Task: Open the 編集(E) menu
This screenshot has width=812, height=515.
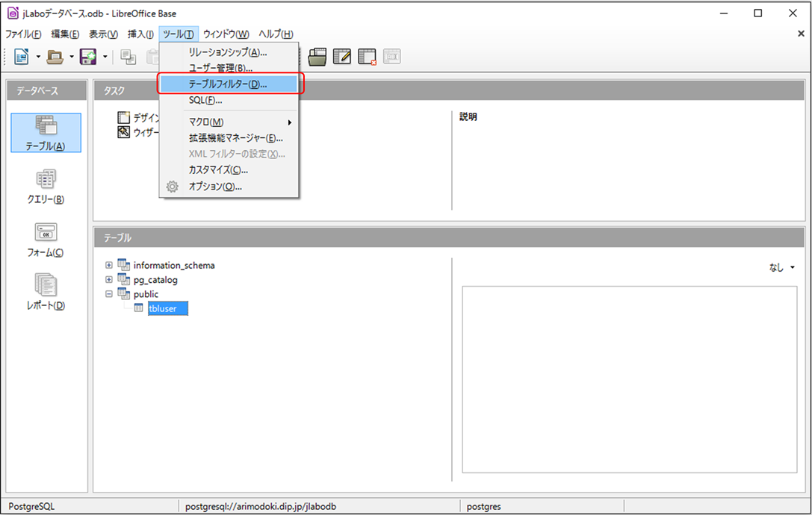Action: pyautogui.click(x=65, y=34)
